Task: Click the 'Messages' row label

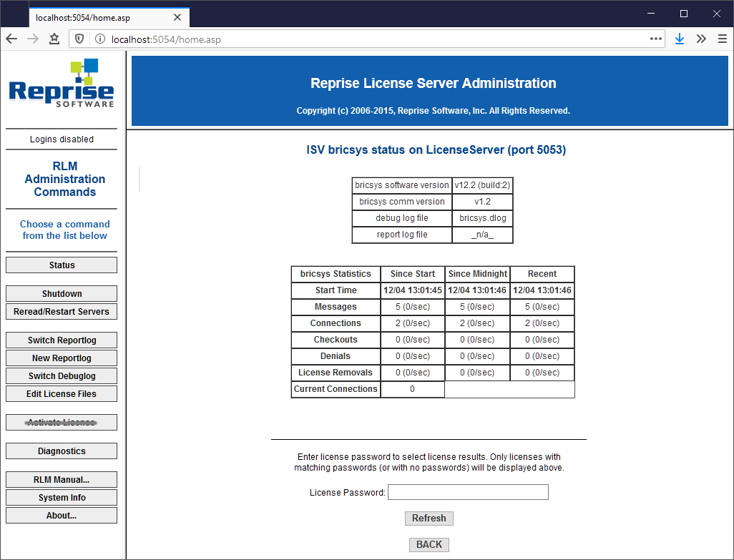Action: (336, 307)
